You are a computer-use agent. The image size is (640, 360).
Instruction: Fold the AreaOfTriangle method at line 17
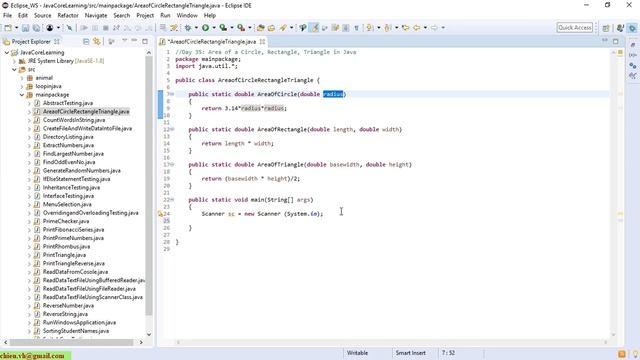coord(172,164)
